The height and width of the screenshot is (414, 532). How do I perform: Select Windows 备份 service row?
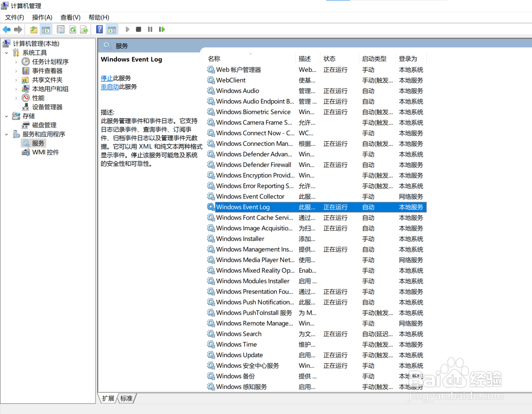[x=316, y=376]
